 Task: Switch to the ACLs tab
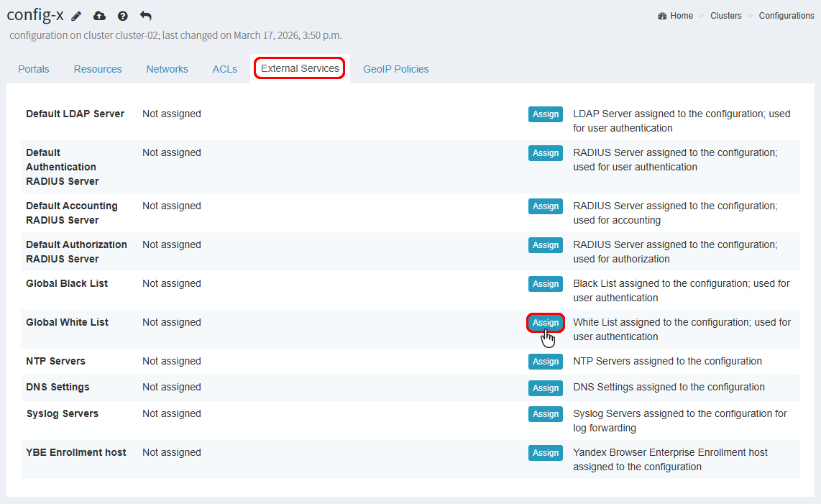pos(224,69)
